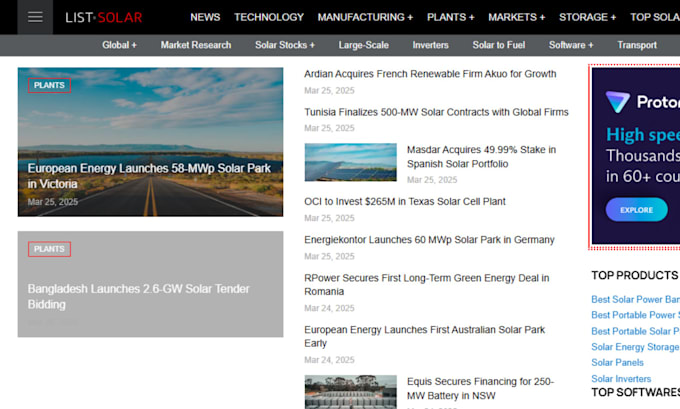680x409 pixels.
Task: Click PLANTS tag on European Energy card
Action: pos(49,85)
